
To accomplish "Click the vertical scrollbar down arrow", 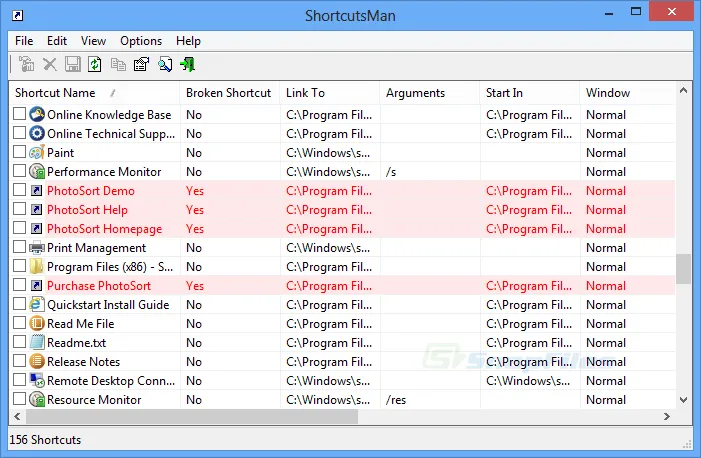I will point(683,399).
